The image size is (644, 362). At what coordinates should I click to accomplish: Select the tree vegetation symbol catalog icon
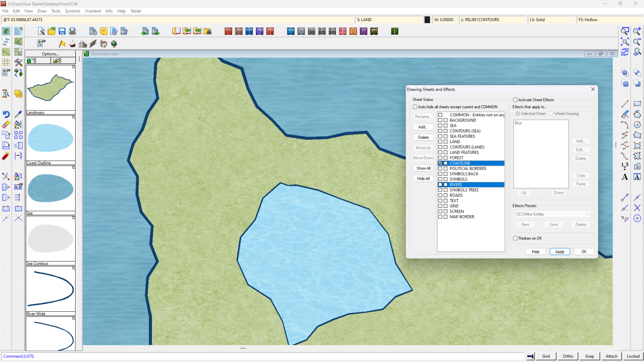(x=114, y=44)
